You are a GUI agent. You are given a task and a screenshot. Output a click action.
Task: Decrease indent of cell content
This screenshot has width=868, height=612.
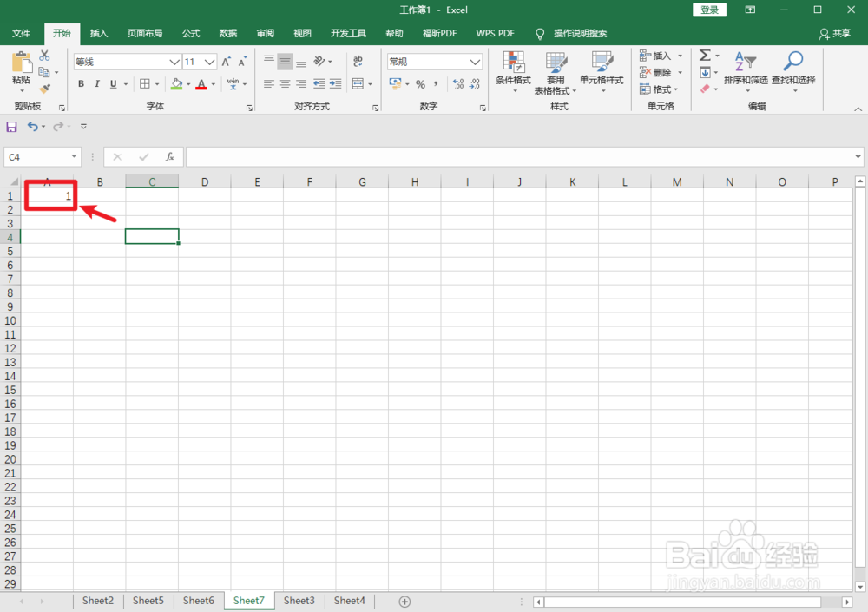[319, 83]
